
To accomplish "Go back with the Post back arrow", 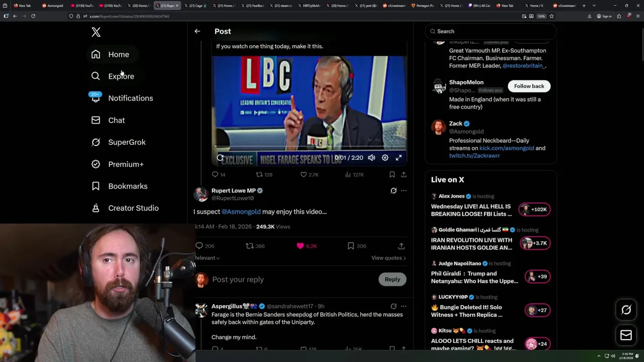I will coord(197,31).
